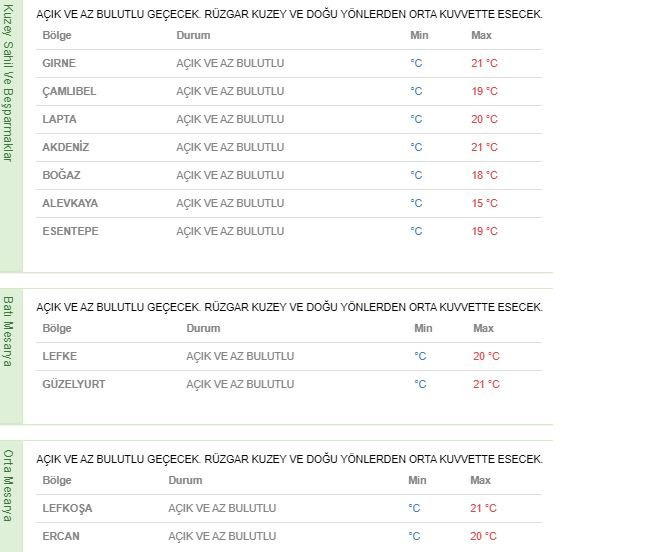The image size is (670, 552).
Task: Open the LEFKE region entry
Action: pos(60,356)
